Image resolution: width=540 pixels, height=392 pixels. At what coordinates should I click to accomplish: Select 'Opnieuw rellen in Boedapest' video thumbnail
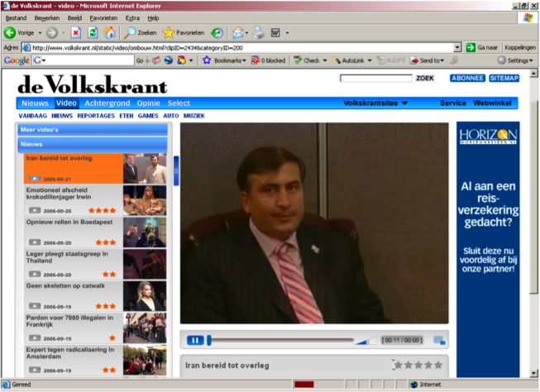click(145, 232)
